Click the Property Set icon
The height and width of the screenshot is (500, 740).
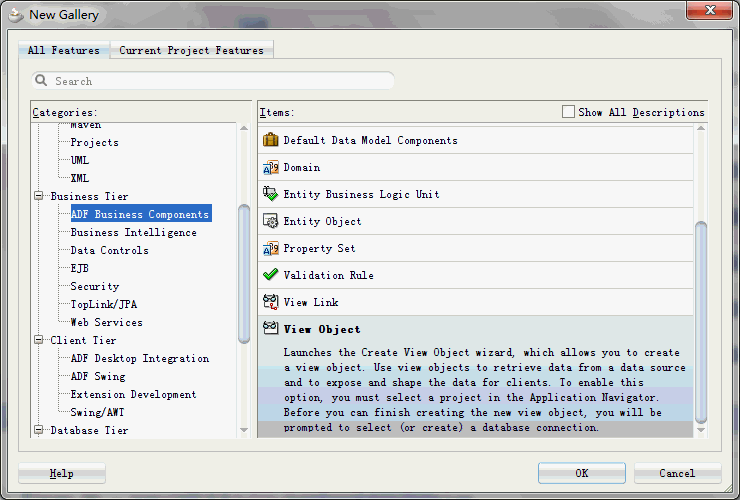[x=270, y=248]
